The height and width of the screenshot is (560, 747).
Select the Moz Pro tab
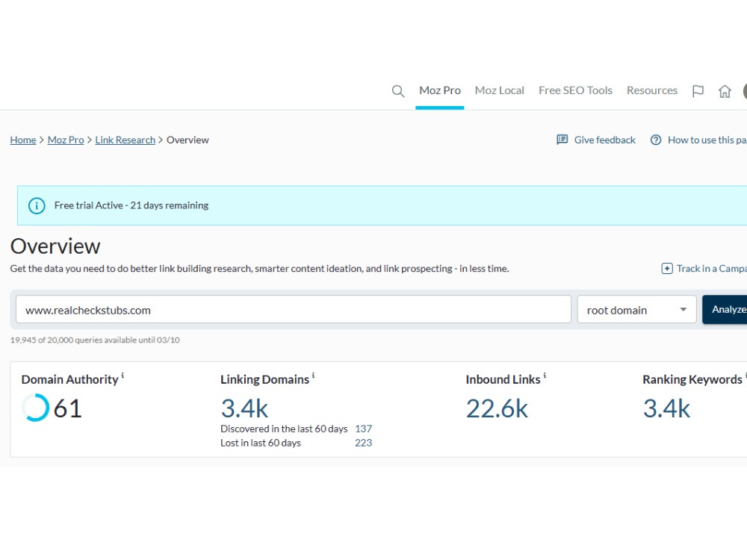(440, 90)
